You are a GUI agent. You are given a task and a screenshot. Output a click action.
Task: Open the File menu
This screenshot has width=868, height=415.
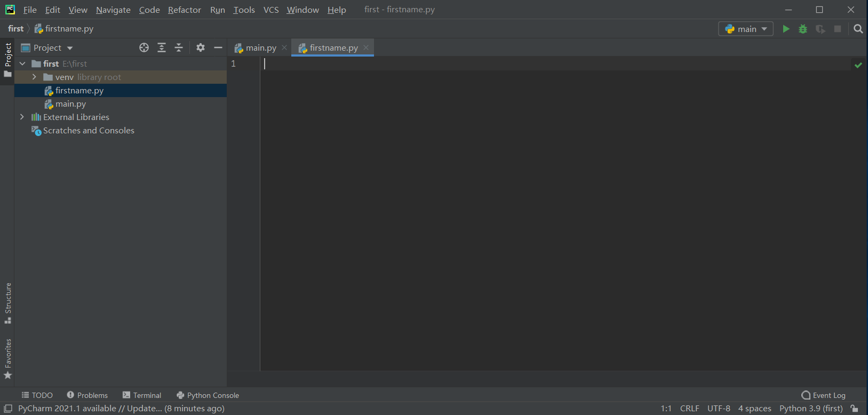click(30, 10)
